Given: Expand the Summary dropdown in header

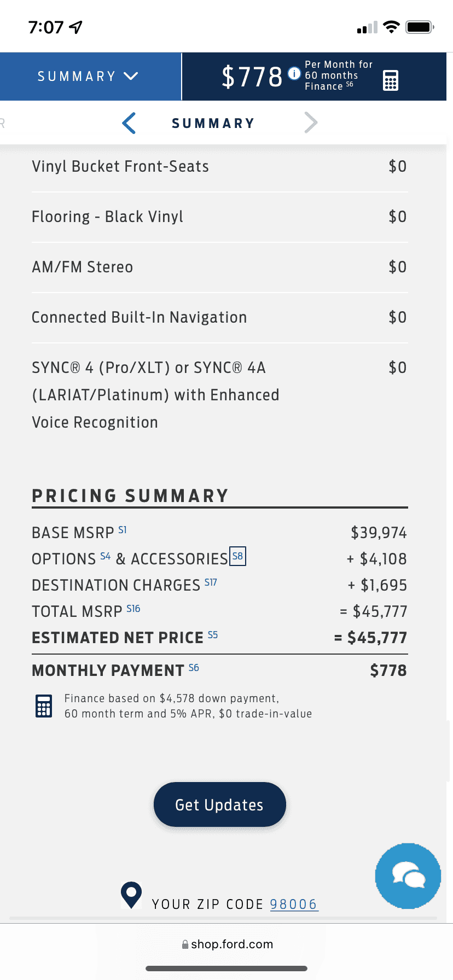Looking at the screenshot, I should click(88, 76).
